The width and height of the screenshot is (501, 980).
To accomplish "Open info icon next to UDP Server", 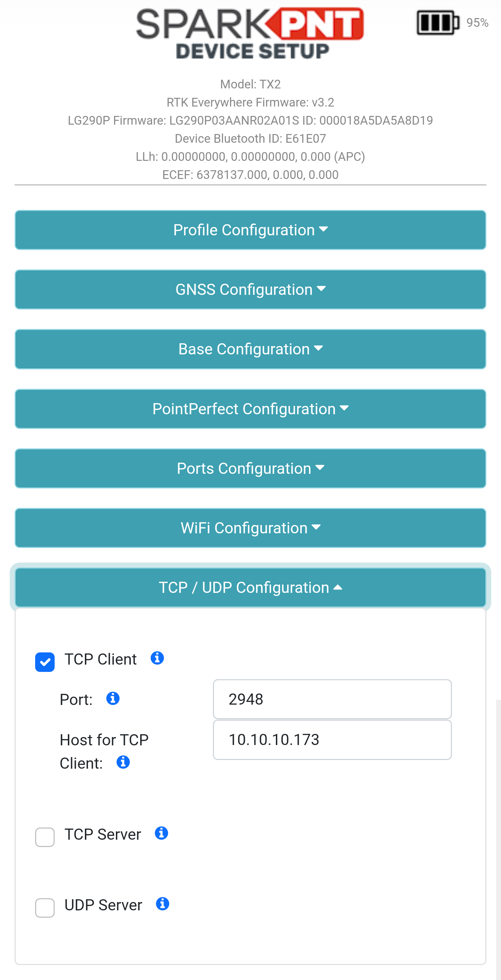I will [162, 903].
